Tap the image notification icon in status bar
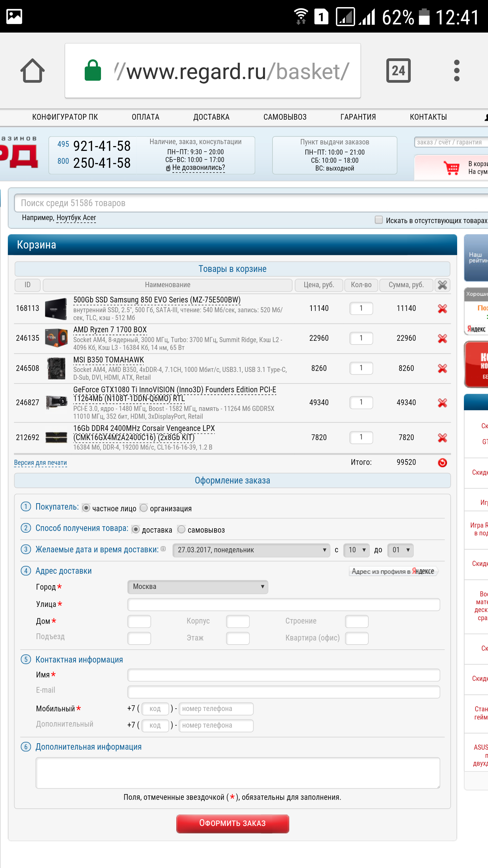This screenshot has height=868, width=488. tap(14, 16)
